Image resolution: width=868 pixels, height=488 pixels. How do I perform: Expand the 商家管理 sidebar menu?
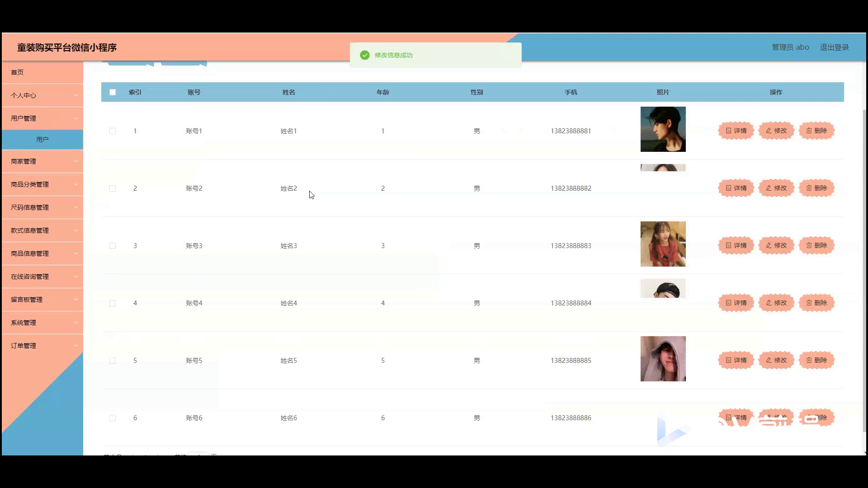tap(42, 161)
